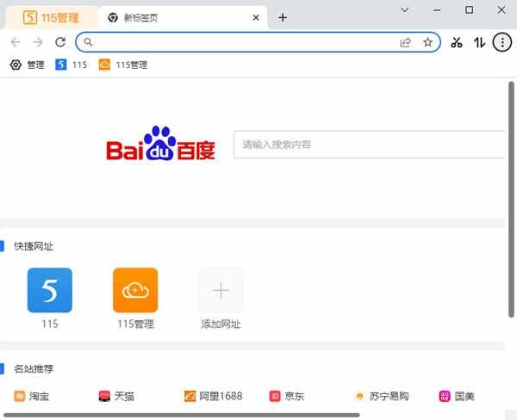Click the Baidu search input field
517x420 pixels.
point(369,144)
